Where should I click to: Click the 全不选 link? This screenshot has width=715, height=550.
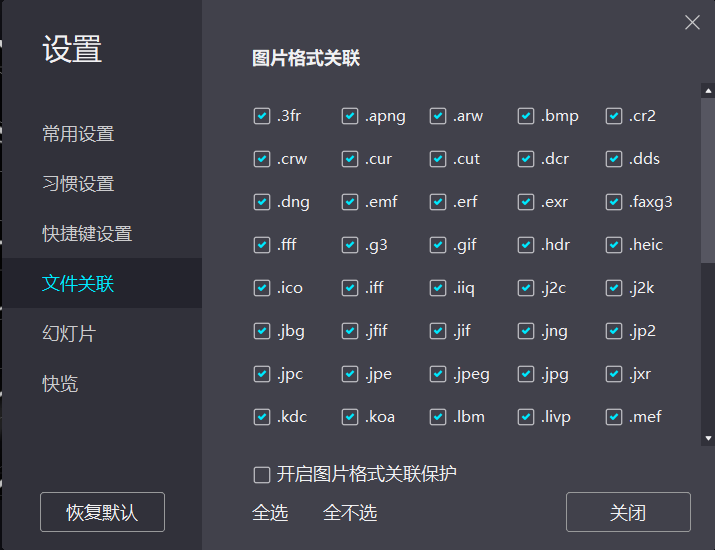tap(350, 513)
